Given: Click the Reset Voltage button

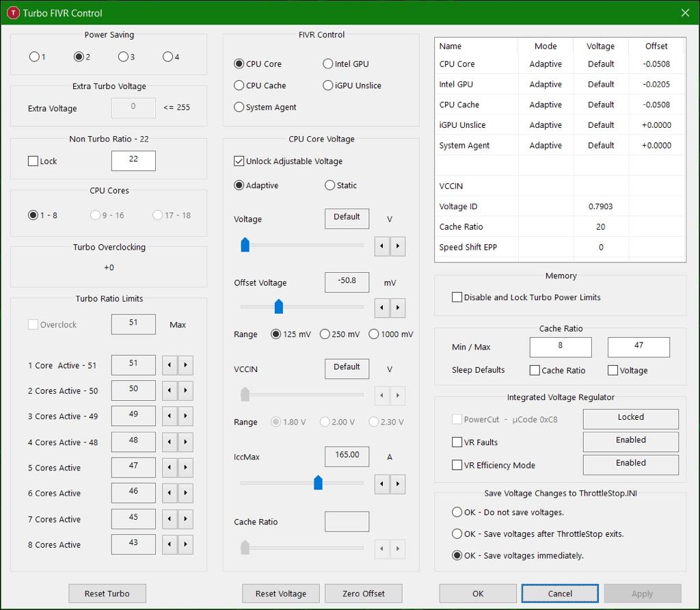Looking at the screenshot, I should 281,594.
